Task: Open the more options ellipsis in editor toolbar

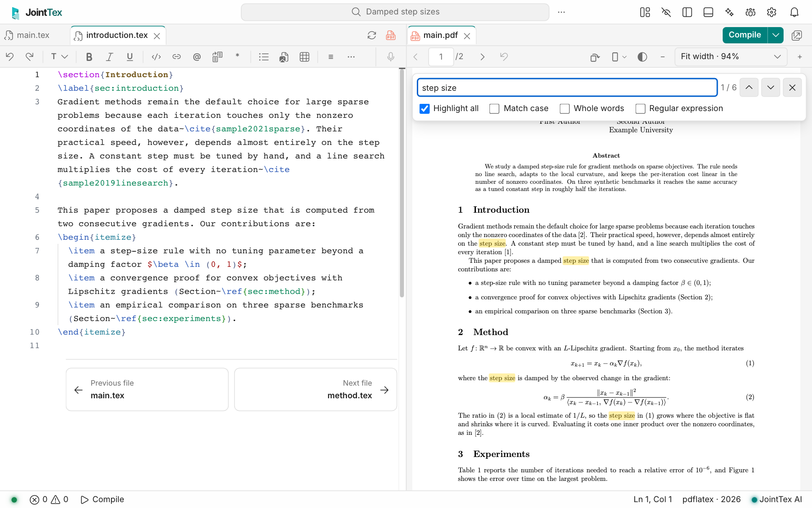Action: click(x=351, y=56)
